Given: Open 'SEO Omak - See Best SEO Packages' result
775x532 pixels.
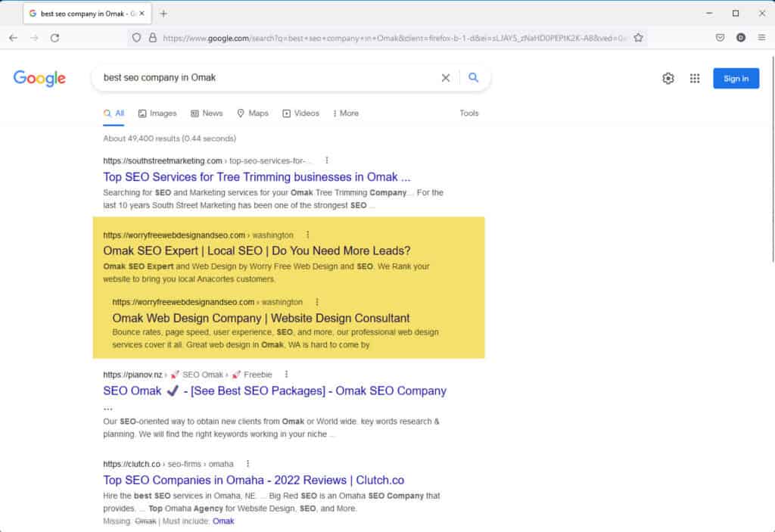Looking at the screenshot, I should (275, 390).
